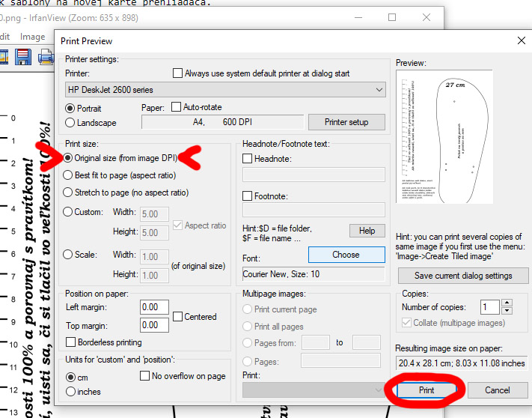Image resolution: width=532 pixels, height=418 pixels.
Task: Click the Save (floppy disk) icon in IrfanView toolbar
Action: pyautogui.click(x=23, y=57)
